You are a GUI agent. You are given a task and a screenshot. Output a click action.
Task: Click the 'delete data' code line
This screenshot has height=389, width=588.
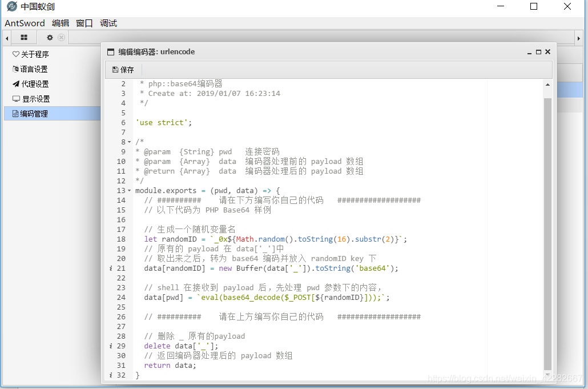coord(181,346)
